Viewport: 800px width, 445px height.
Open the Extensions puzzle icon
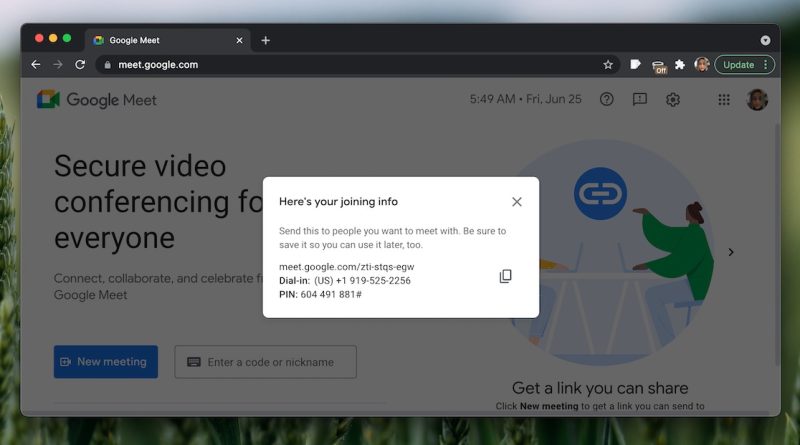coord(680,65)
